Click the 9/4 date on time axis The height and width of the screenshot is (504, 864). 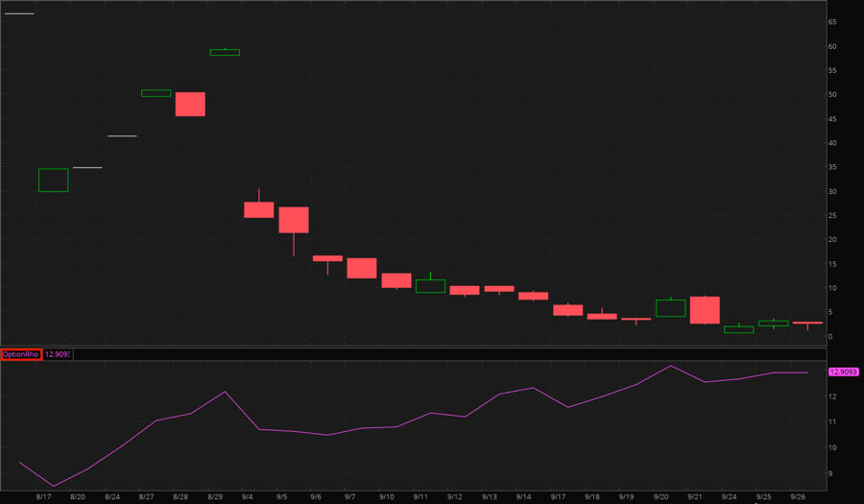coord(248,497)
